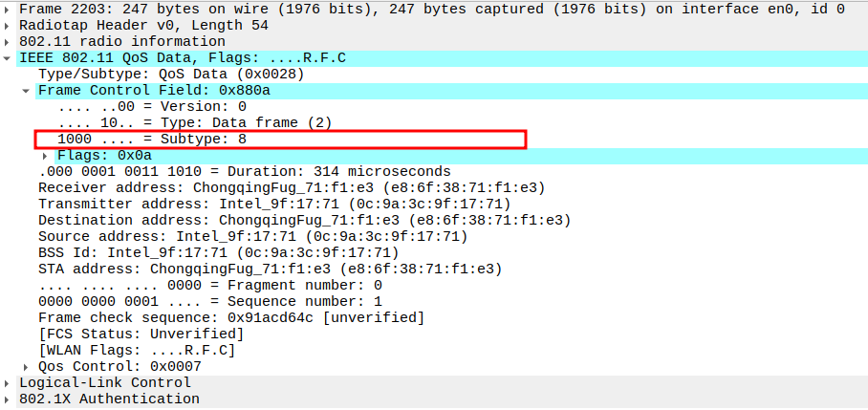Collapse the IEEE 802.11 QoS Data section
868x410 pixels.
(x=9, y=58)
